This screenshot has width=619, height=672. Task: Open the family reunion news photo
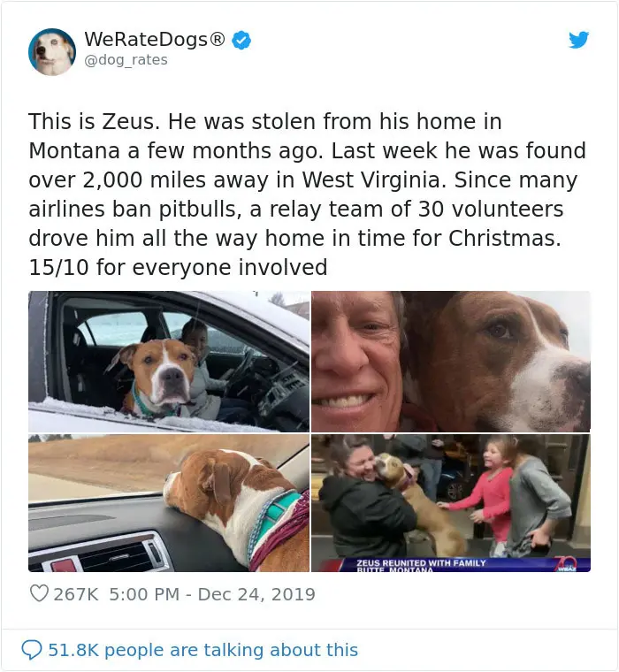pos(451,503)
